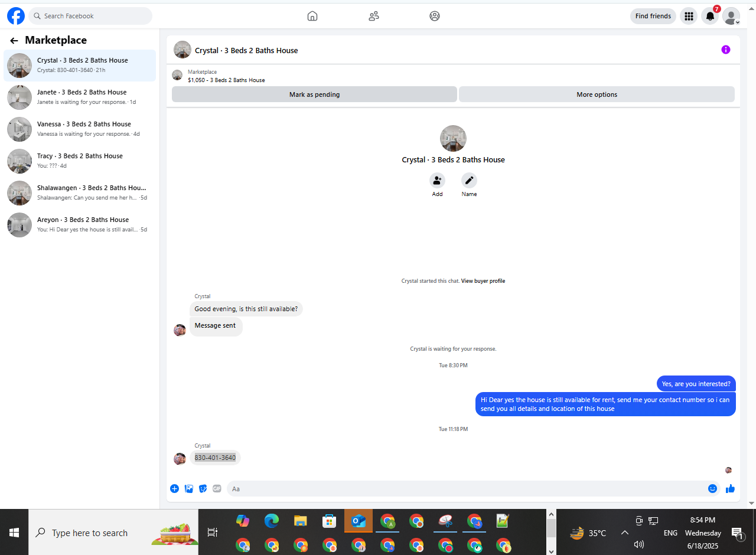Send a thumbs-up like
The height and width of the screenshot is (555, 756).
pos(730,488)
